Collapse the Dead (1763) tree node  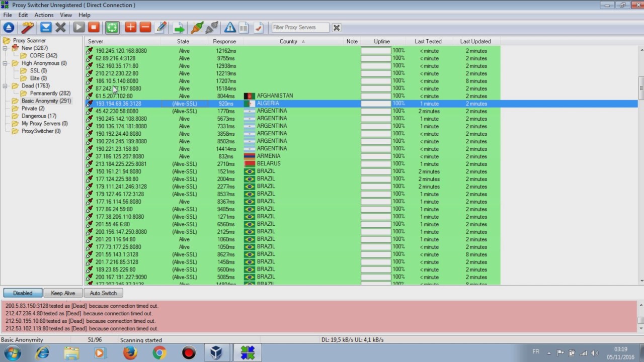point(5,86)
